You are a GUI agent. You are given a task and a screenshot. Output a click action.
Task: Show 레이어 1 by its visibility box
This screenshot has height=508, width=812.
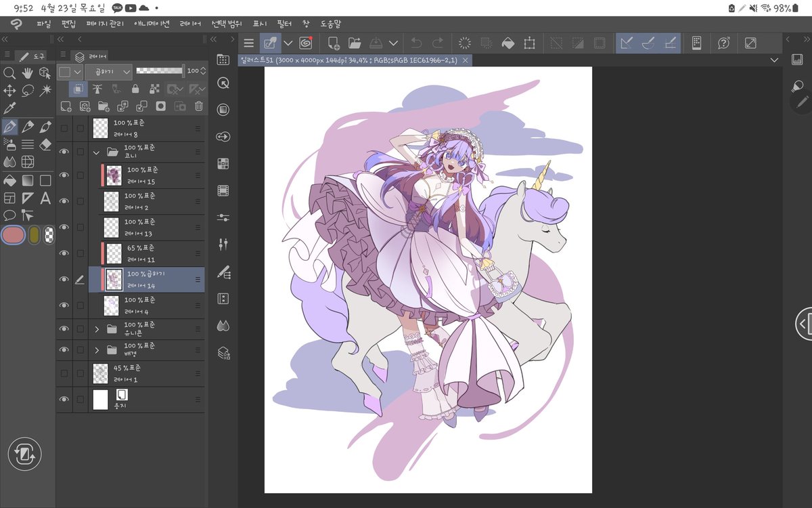click(x=64, y=373)
